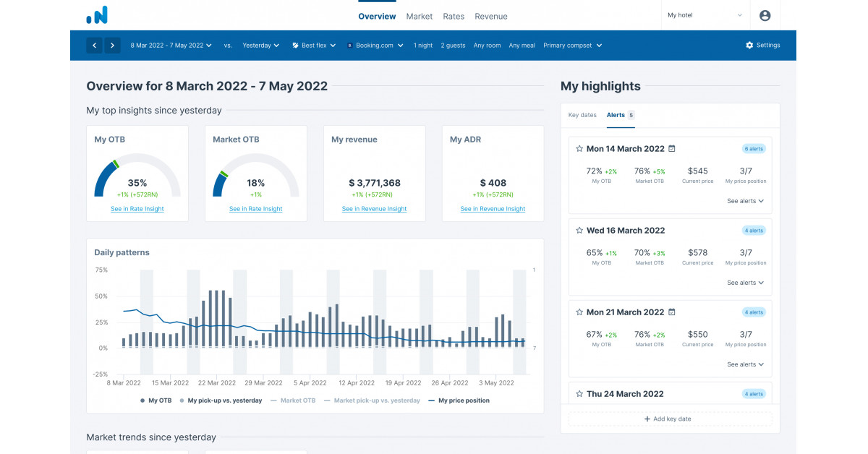Star the Wed 16 March 2022 highlight
The height and width of the screenshot is (454, 868).
pyautogui.click(x=579, y=230)
